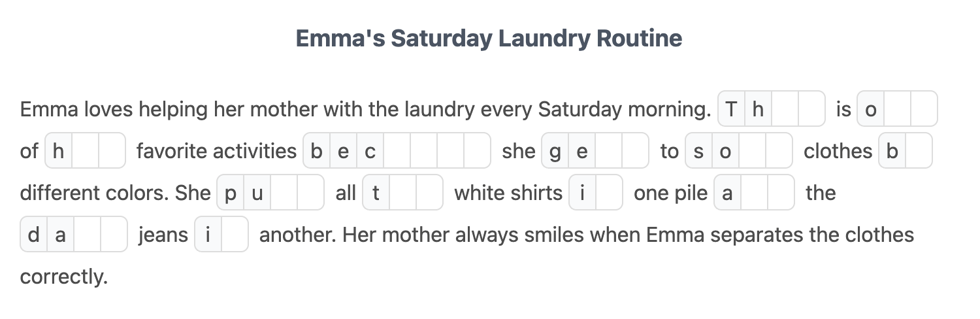This screenshot has width=980, height=319.
Task: Click blank box after "i" following "white shirts"
Action: click(x=609, y=193)
